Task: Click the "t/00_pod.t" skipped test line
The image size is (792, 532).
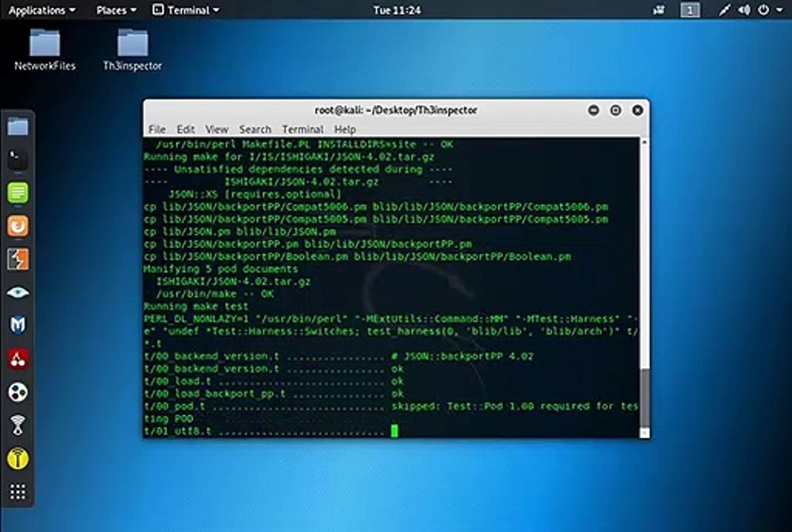Action: point(390,406)
